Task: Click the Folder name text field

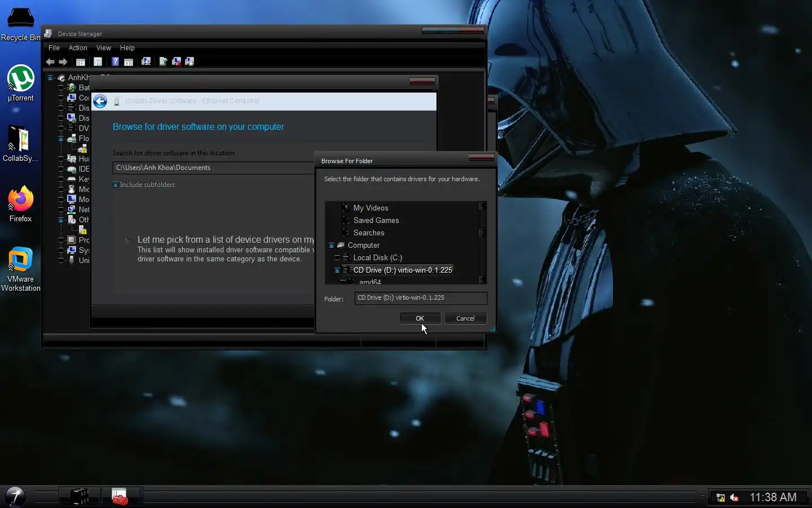Action: 421,298
